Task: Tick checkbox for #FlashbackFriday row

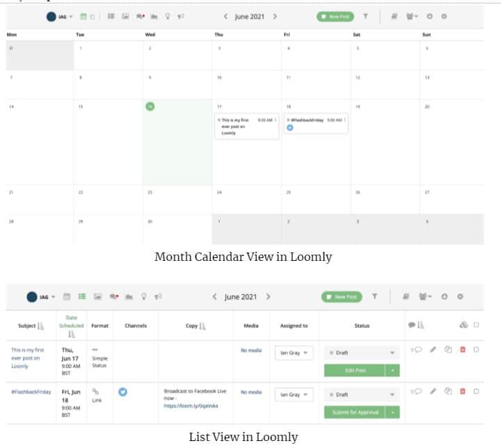Action: (x=476, y=392)
